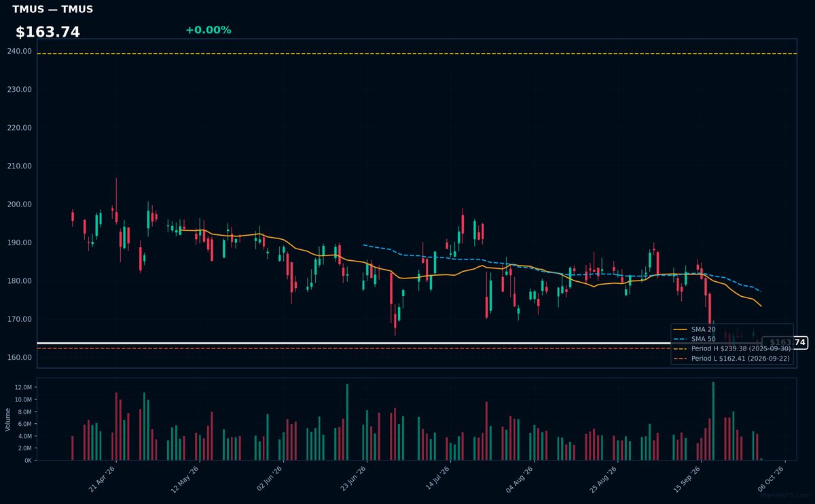Click the SMA 20 legend entry

coord(693,329)
